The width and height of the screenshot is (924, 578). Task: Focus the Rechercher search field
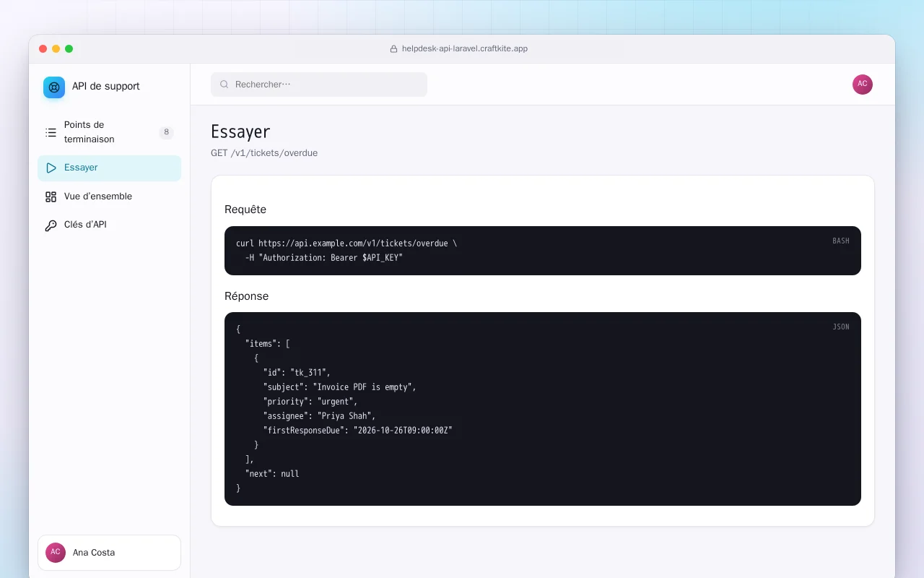pyautogui.click(x=319, y=85)
